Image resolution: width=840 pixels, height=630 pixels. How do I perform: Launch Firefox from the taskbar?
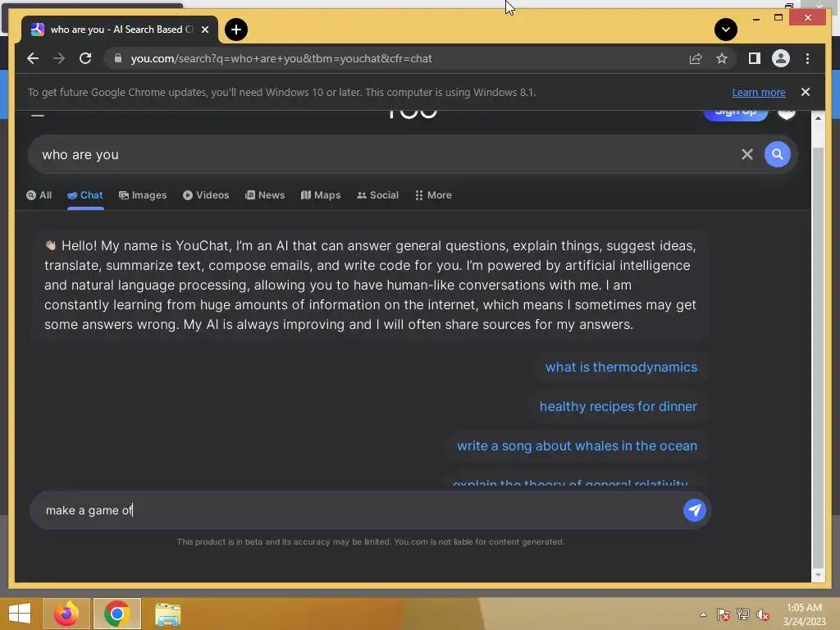point(66,614)
